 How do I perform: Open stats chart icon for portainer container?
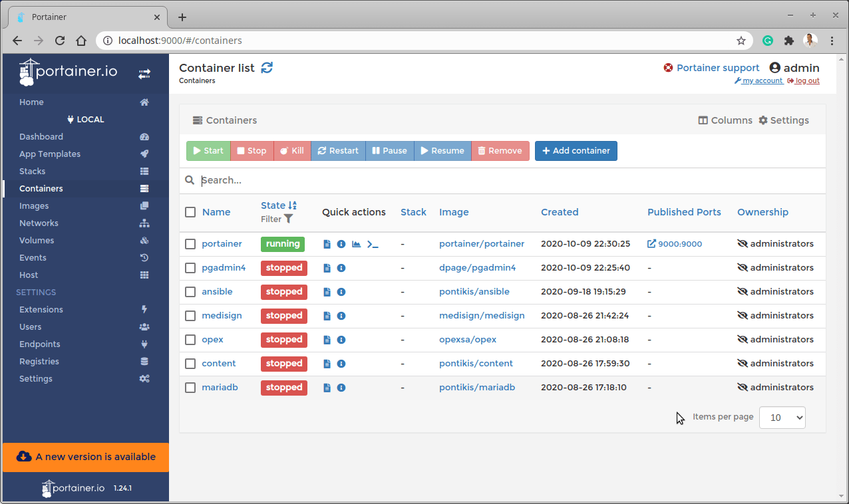pos(357,244)
